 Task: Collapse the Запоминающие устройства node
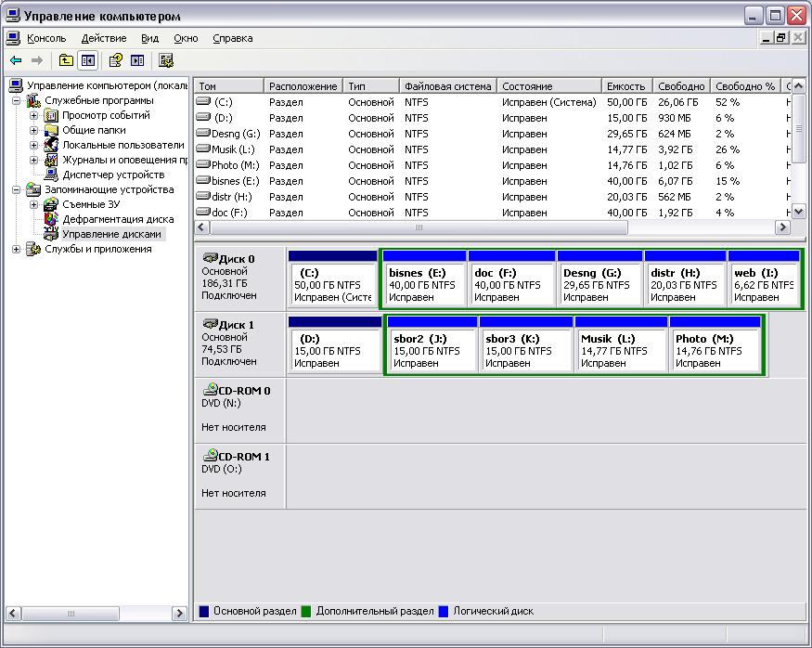[x=17, y=189]
